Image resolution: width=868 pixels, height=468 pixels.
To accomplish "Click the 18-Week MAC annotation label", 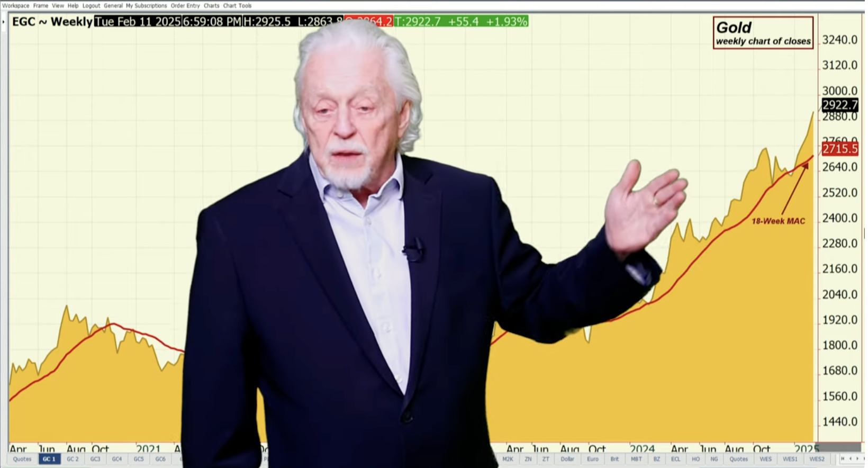I will point(778,221).
